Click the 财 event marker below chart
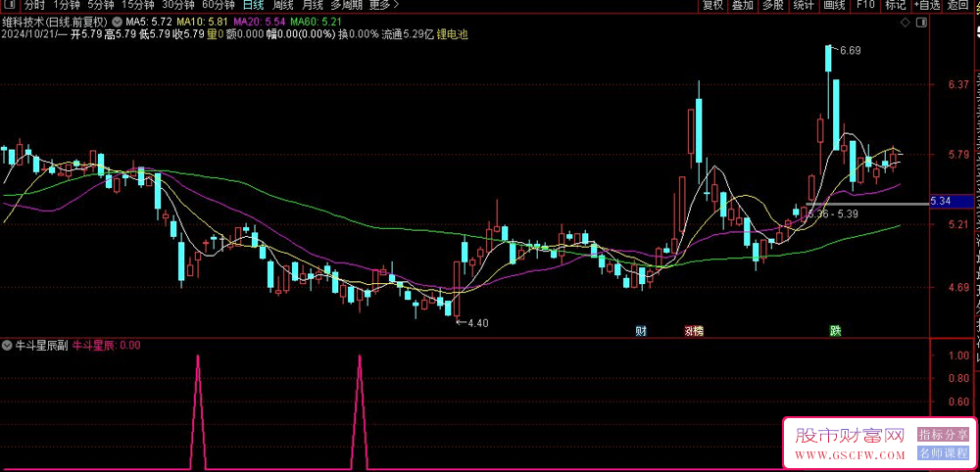This screenshot has height=472, width=980. (640, 330)
